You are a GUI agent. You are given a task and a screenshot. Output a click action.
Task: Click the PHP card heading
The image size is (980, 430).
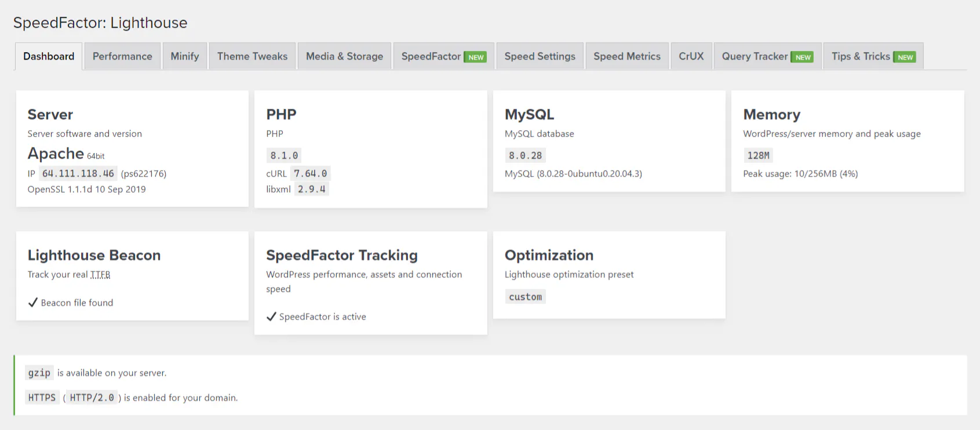coord(281,115)
